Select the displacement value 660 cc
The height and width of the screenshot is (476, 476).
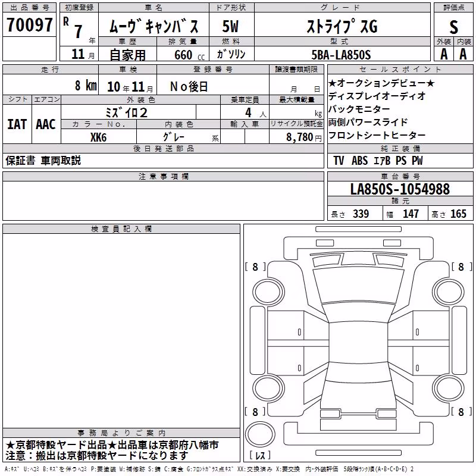[189, 55]
